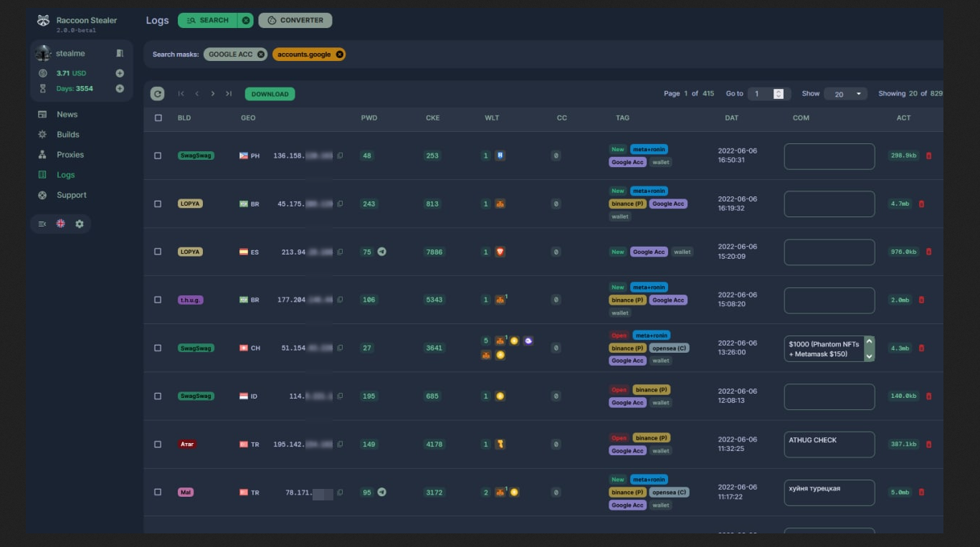Click the t.h.u.g. build label

[x=190, y=300]
